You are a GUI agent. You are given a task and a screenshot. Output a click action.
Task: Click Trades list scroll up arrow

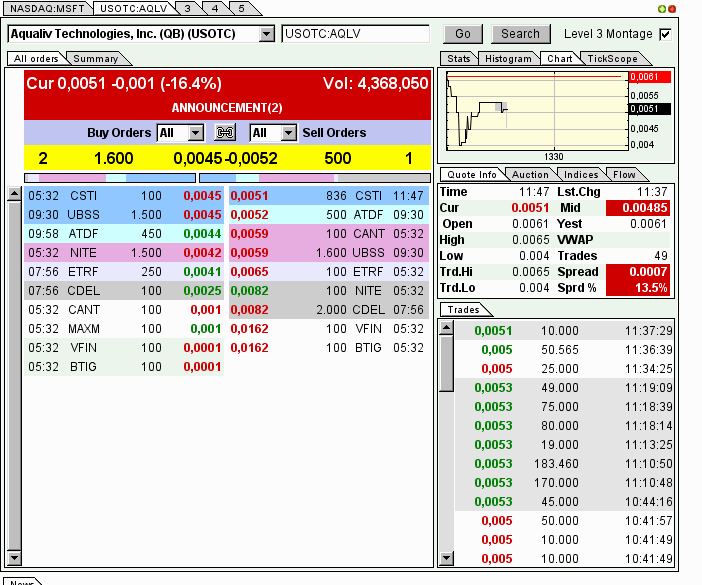click(446, 328)
